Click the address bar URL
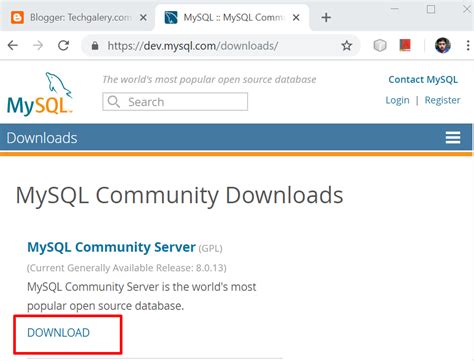 point(193,46)
